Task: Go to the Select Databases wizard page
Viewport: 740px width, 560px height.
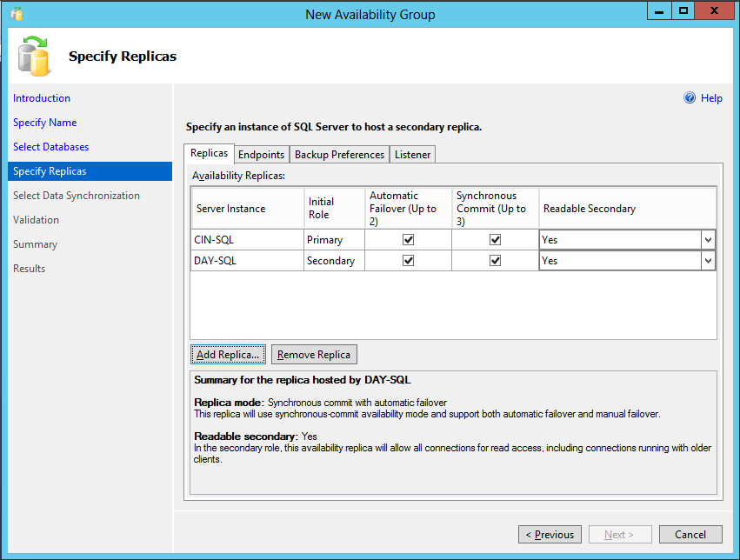Action: pyautogui.click(x=51, y=147)
